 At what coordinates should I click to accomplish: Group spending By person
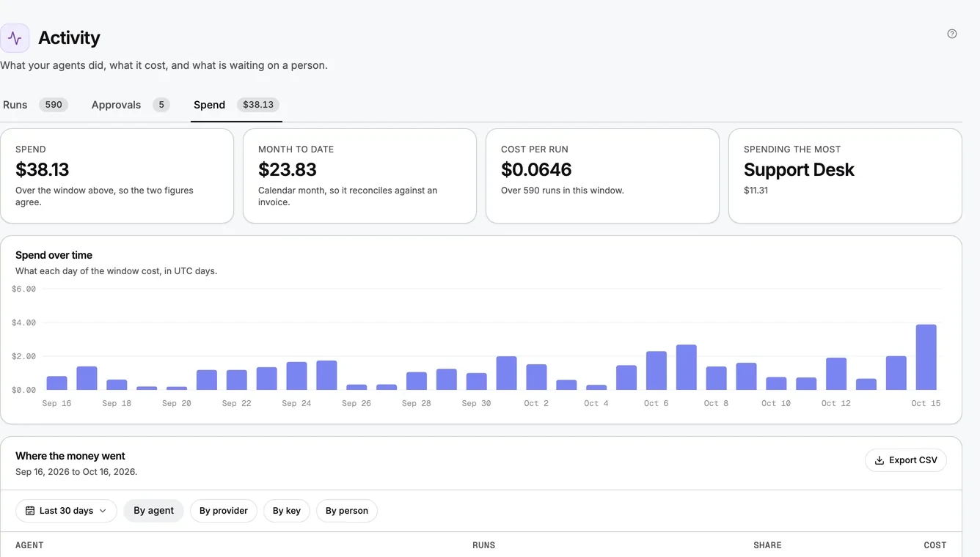(347, 511)
